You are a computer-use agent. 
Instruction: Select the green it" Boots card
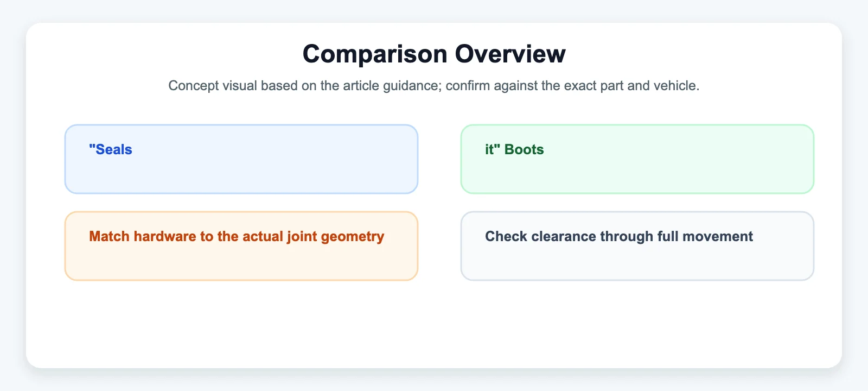coord(637,159)
